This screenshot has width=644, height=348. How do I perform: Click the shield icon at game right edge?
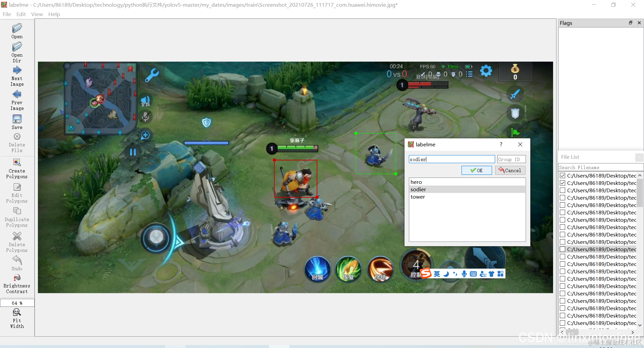[x=515, y=114]
